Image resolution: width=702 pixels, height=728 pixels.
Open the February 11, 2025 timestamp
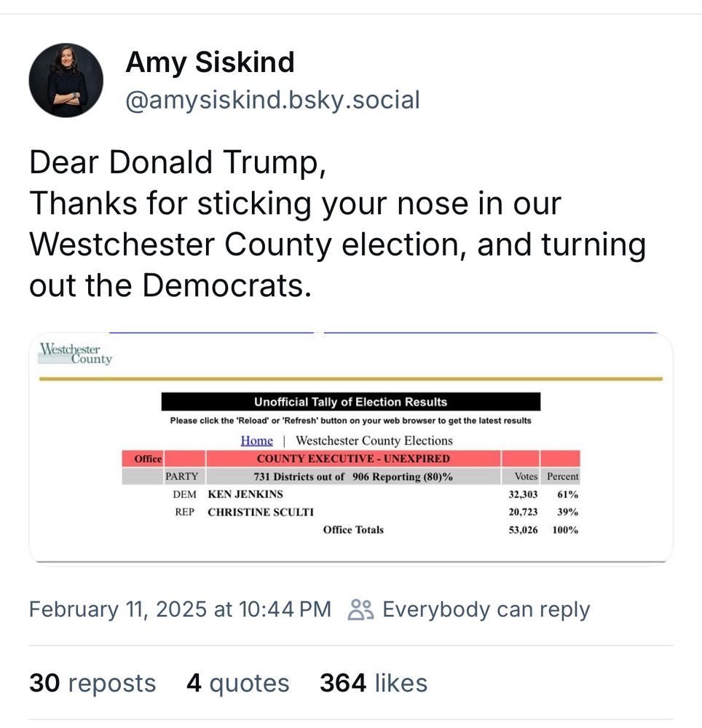[x=180, y=609]
